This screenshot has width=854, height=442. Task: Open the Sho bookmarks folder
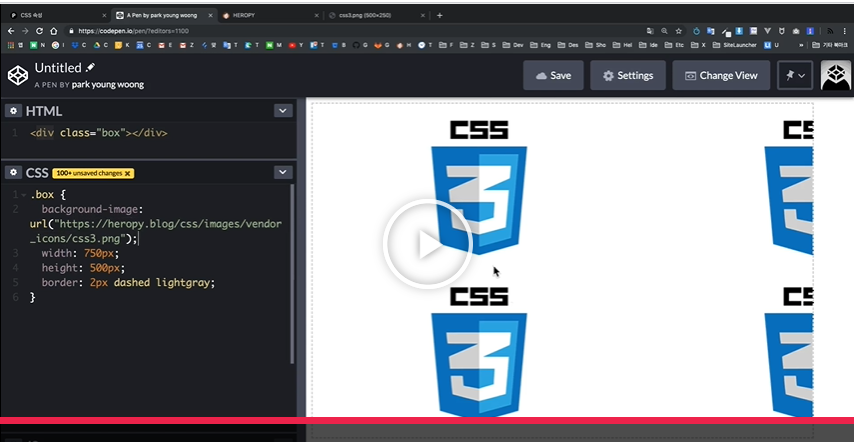pyautogui.click(x=596, y=45)
